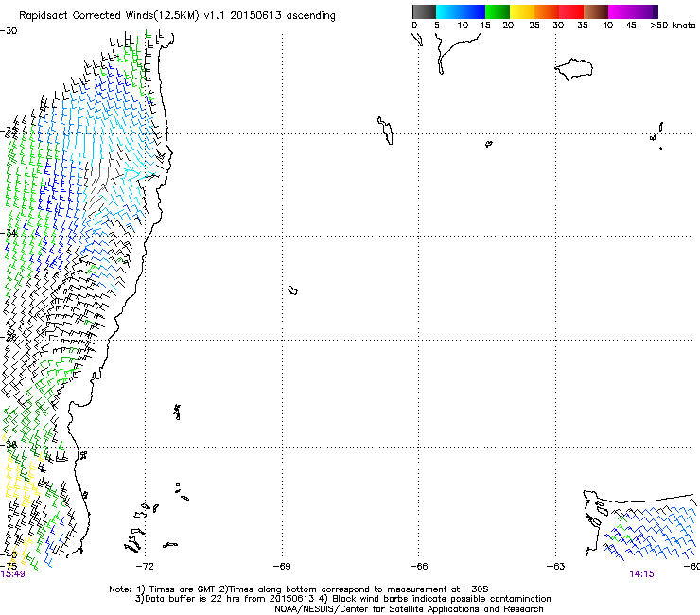Viewport: 700px width, 615px height.
Task: Click the legend label '10'
Action: [463, 26]
